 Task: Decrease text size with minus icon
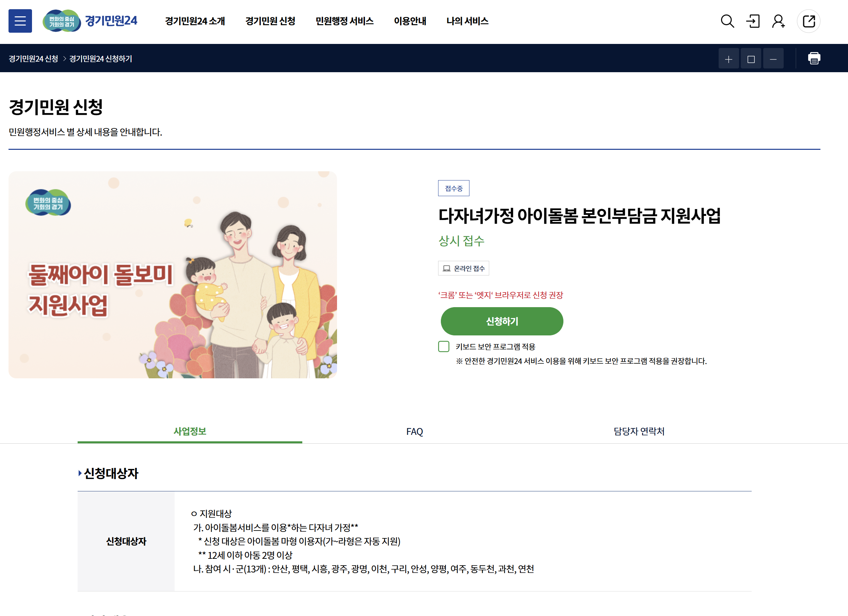(773, 59)
